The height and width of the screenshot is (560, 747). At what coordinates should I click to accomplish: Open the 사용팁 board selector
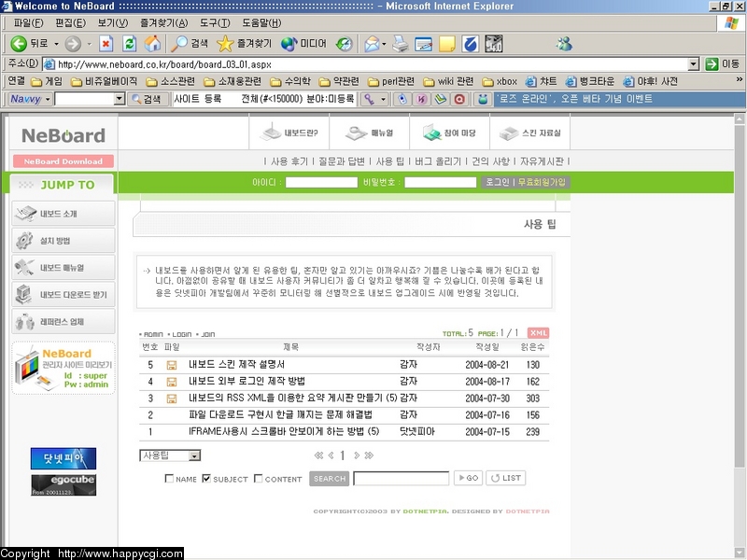coord(170,455)
